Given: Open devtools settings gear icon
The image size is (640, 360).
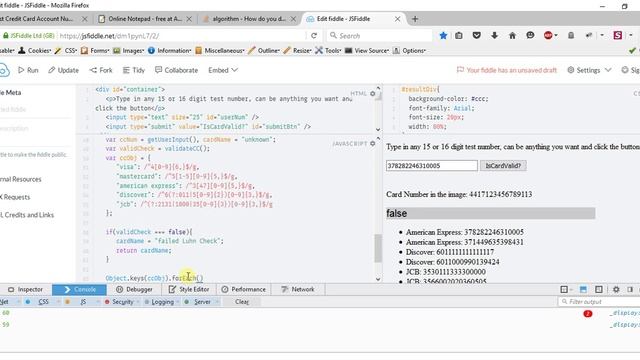Looking at the screenshot, I should [616, 289].
